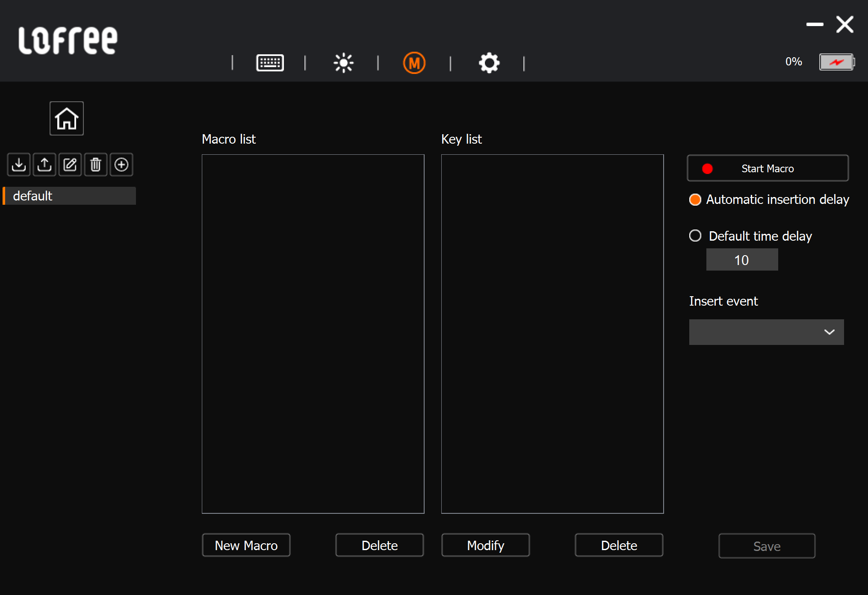Add a new profile with plus icon
This screenshot has height=595, width=868.
click(121, 165)
